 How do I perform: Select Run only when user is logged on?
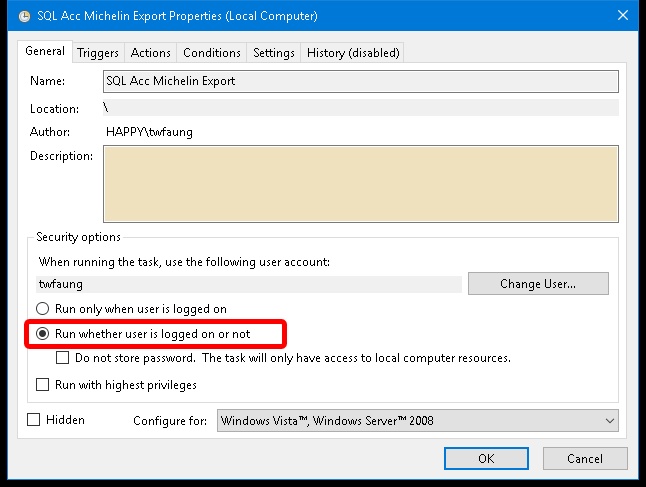pyautogui.click(x=43, y=310)
